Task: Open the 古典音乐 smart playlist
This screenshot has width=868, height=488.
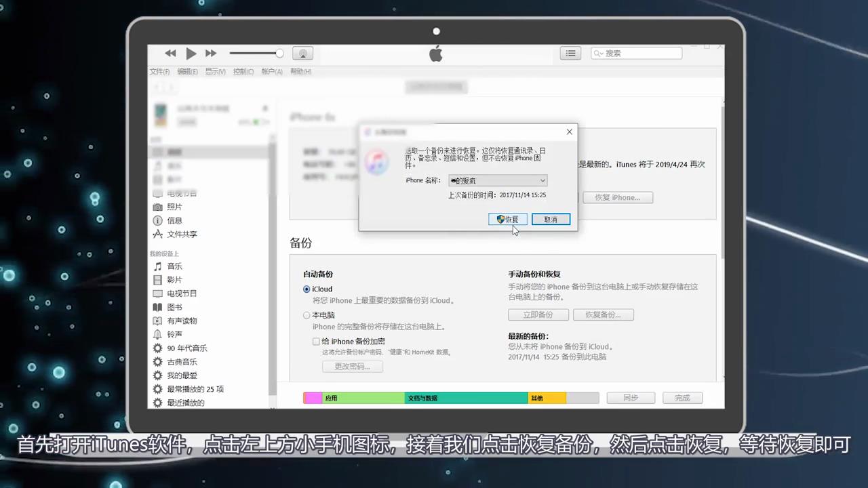Action: coord(182,362)
